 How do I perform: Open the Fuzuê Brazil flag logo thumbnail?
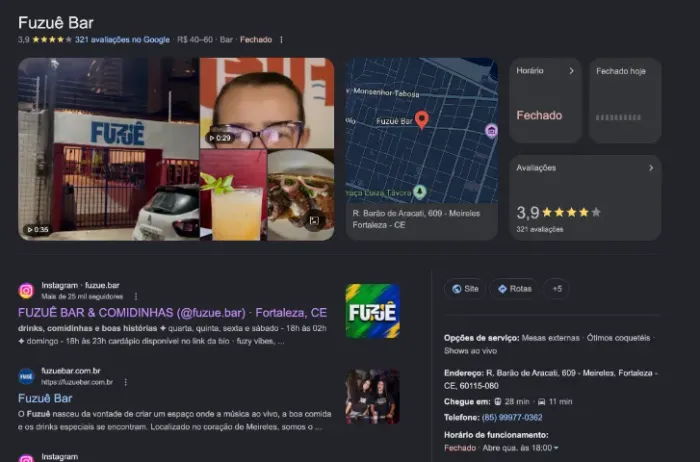click(373, 311)
